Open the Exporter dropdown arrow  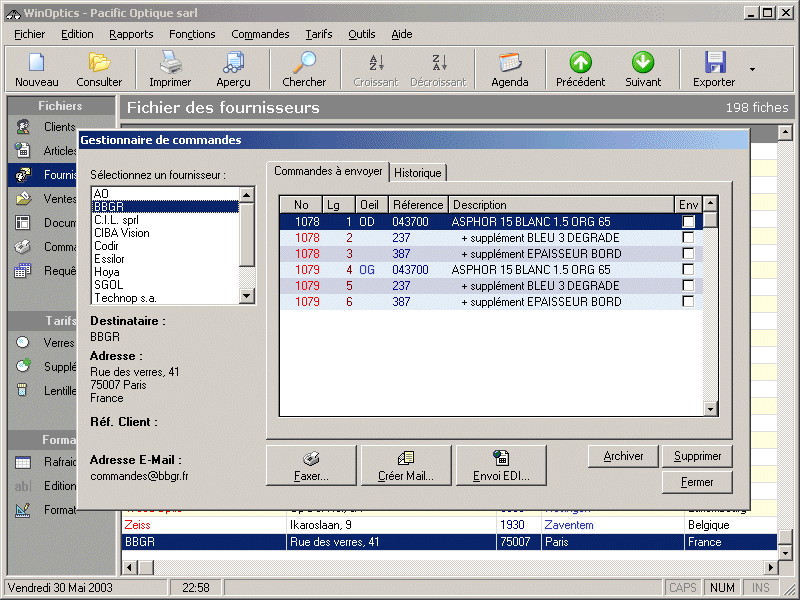click(752, 70)
